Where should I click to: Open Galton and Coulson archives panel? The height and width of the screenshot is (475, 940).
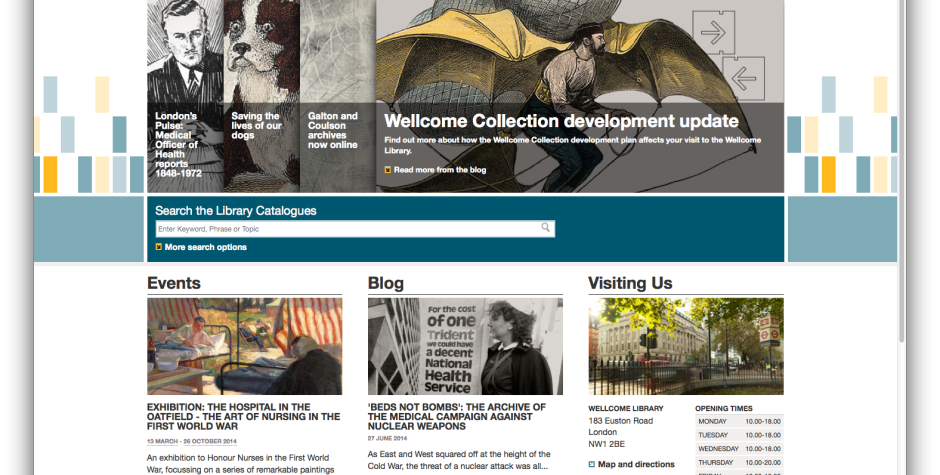click(338, 96)
